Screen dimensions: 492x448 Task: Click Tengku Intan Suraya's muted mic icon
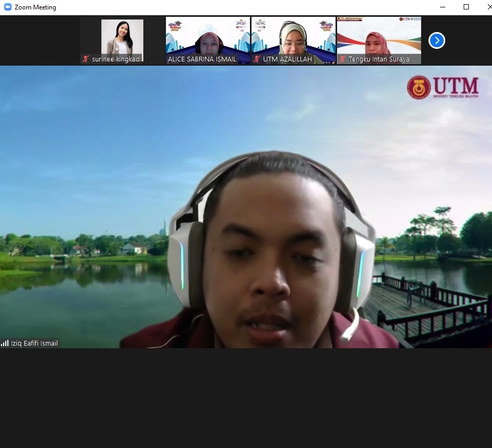tap(342, 59)
